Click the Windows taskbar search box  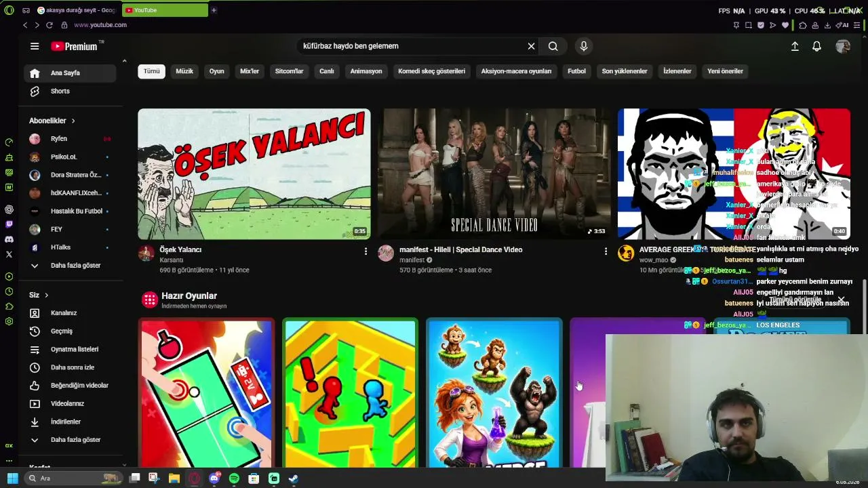pyautogui.click(x=73, y=479)
